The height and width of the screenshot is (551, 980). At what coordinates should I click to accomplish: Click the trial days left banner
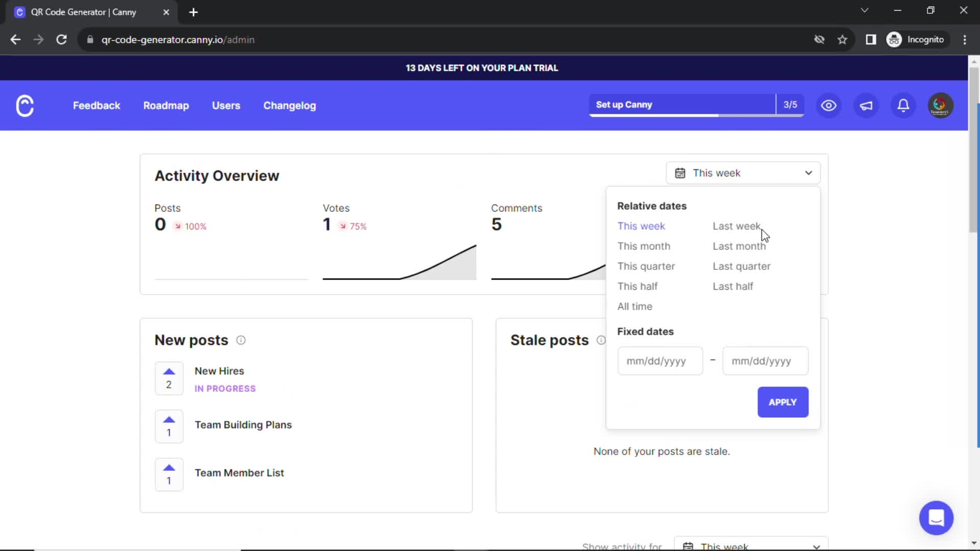[481, 68]
